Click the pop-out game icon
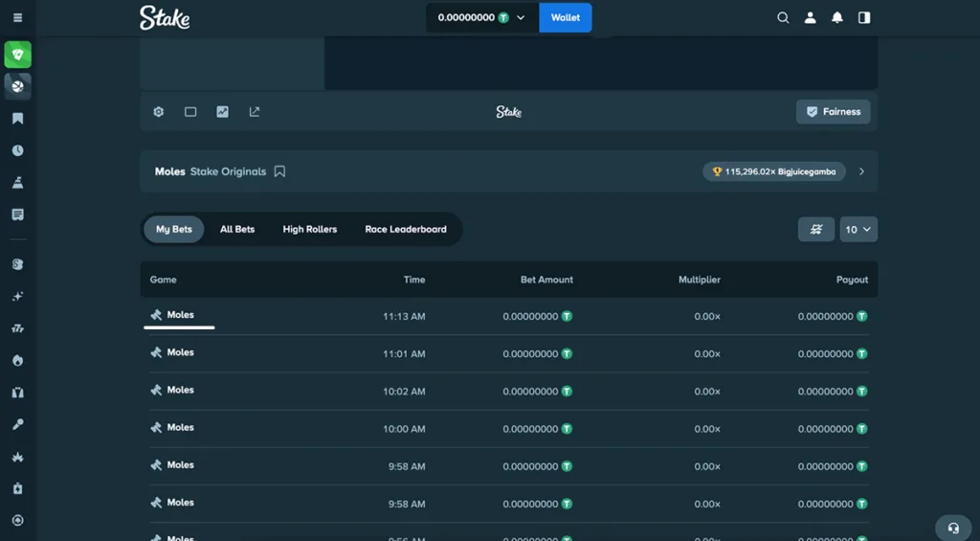The image size is (980, 541). [x=255, y=112]
